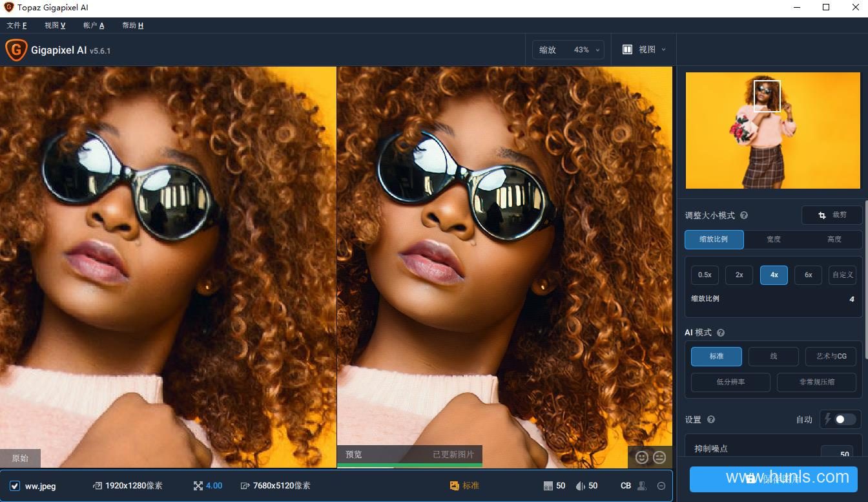Choose the 非常规压缩 AI mode
The height and width of the screenshot is (502, 868).
[x=817, y=382]
